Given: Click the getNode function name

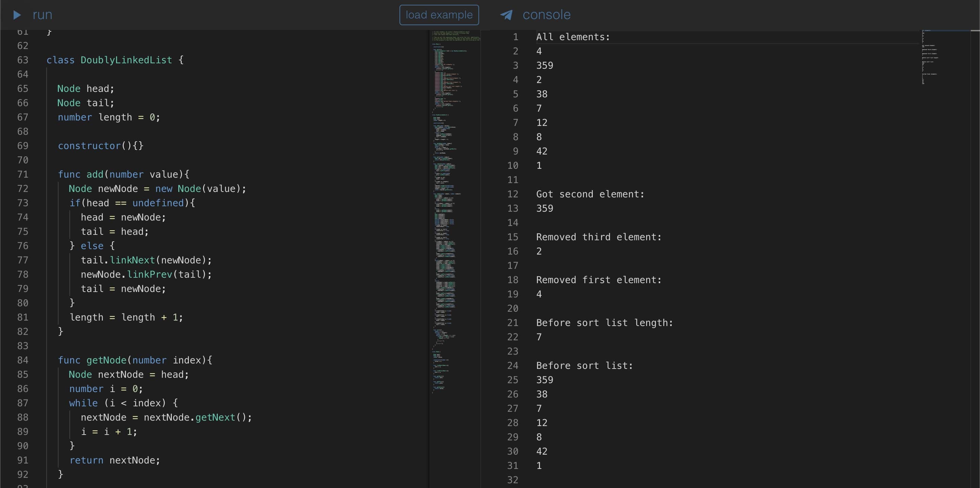Looking at the screenshot, I should click(x=107, y=360).
